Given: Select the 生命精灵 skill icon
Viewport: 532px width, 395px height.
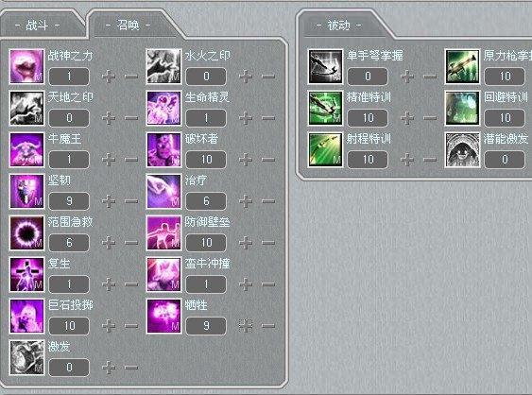Looking at the screenshot, I should (x=163, y=108).
